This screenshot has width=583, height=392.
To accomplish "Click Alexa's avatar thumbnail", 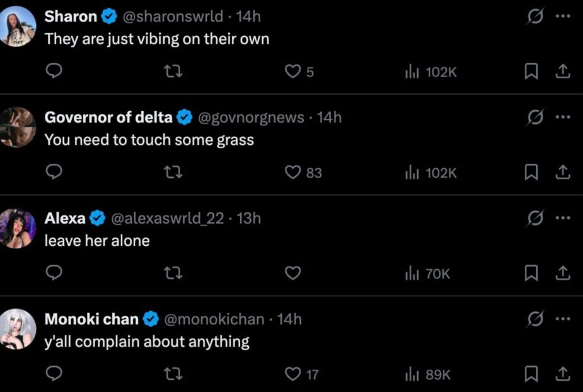I will (x=18, y=228).
